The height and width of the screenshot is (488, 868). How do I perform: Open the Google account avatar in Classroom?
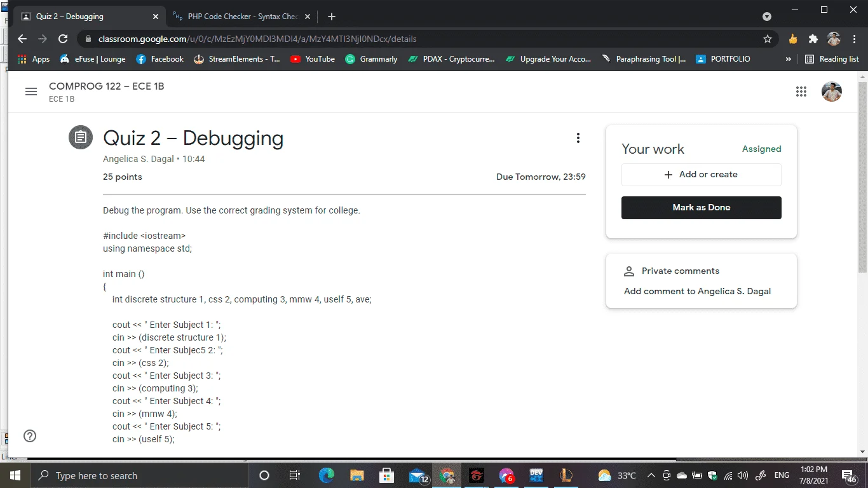point(831,91)
